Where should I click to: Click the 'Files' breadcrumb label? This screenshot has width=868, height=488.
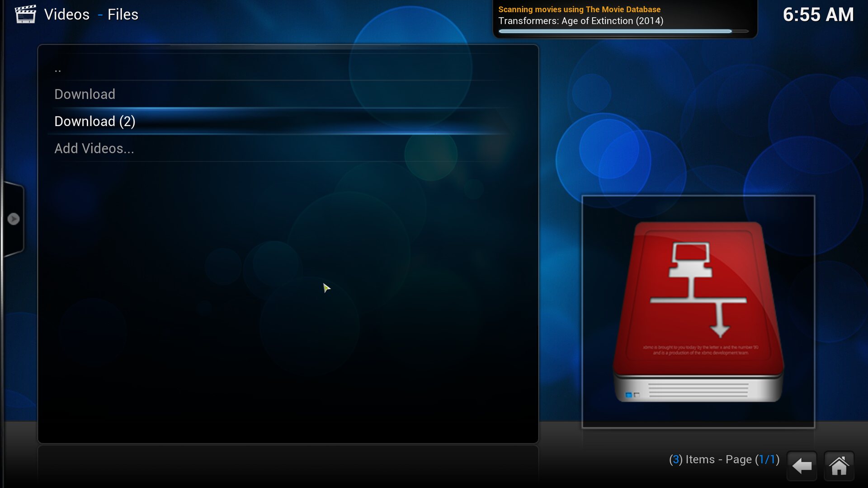click(123, 14)
